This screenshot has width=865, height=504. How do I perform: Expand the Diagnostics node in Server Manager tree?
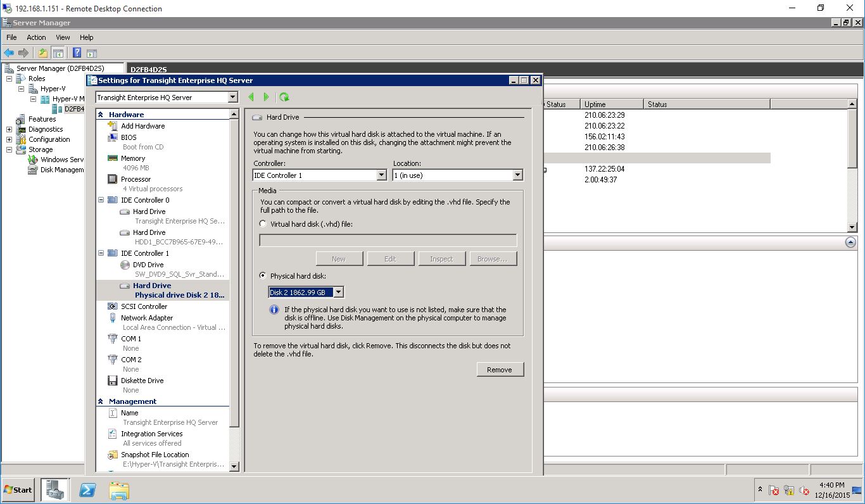point(9,129)
